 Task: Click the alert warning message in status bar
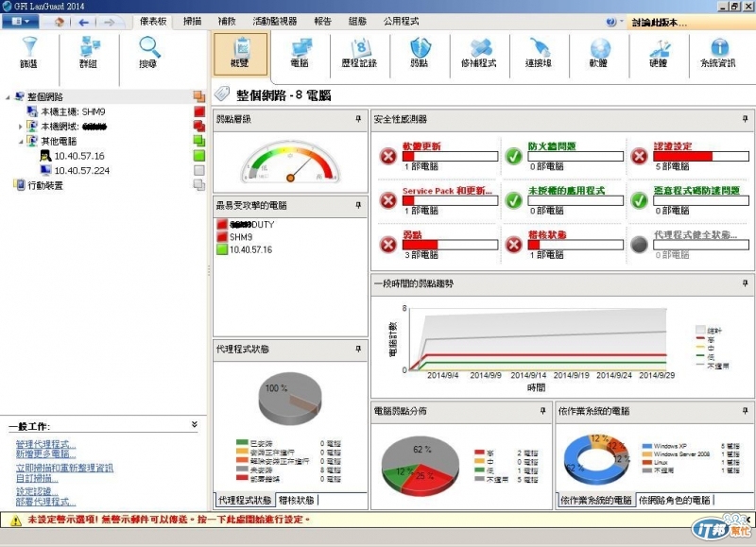tap(169, 520)
